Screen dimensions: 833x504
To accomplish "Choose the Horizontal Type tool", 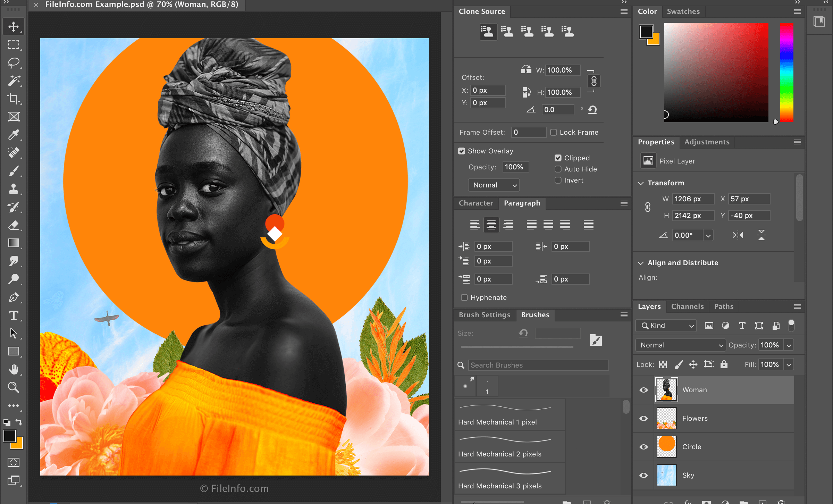I will click(14, 316).
